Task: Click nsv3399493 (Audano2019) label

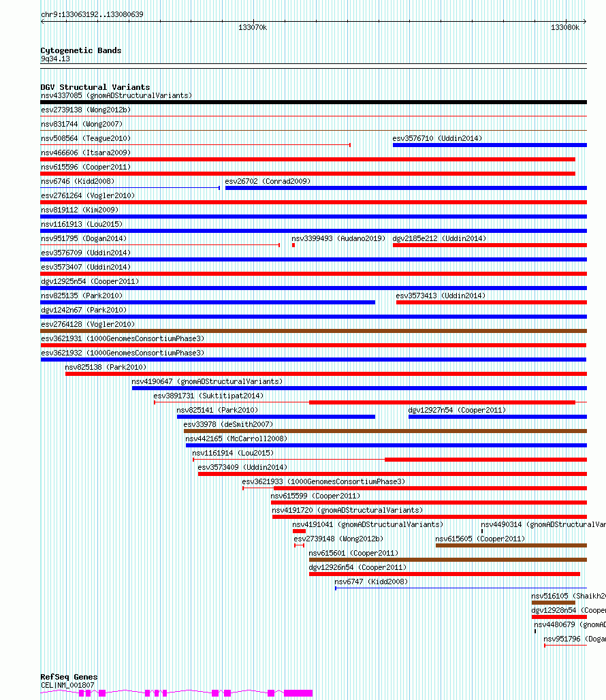Action: pos(338,238)
